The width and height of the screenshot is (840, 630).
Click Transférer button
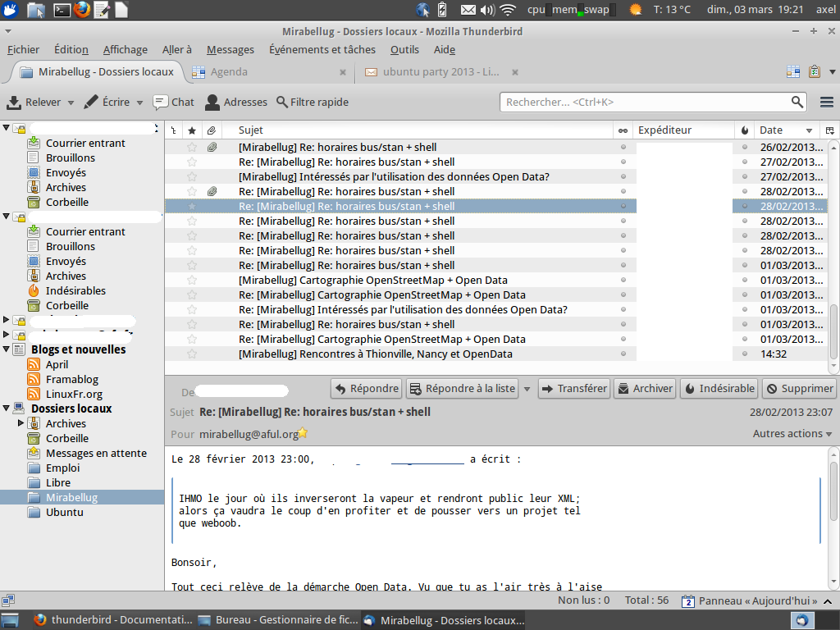pos(573,389)
